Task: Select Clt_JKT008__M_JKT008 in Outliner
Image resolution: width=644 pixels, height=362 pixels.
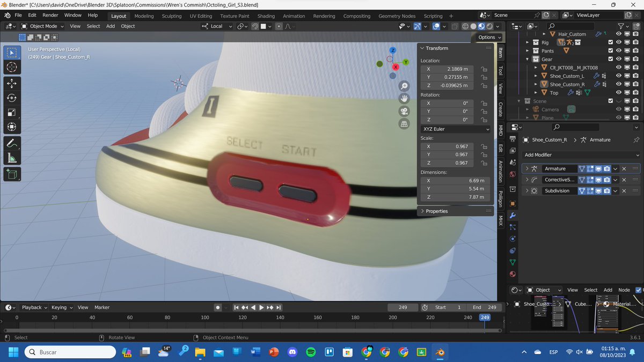Action: coord(573,68)
